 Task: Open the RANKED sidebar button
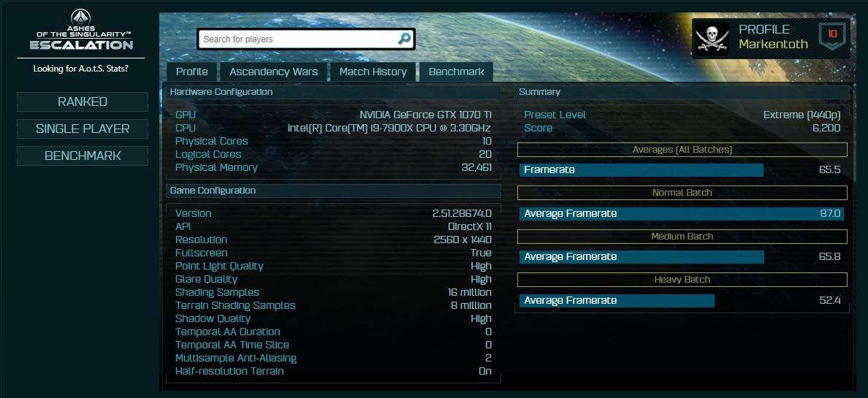83,102
